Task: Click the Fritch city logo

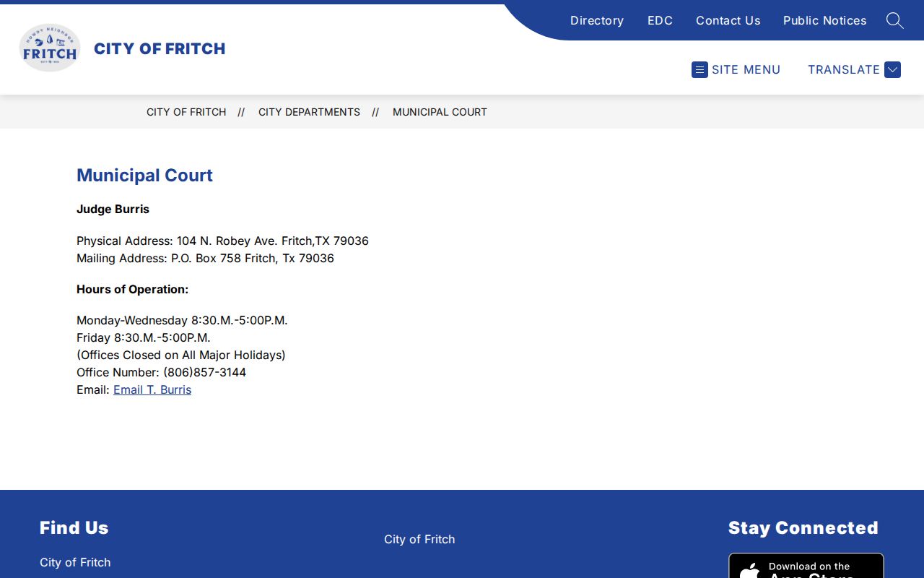Action: 49,48
